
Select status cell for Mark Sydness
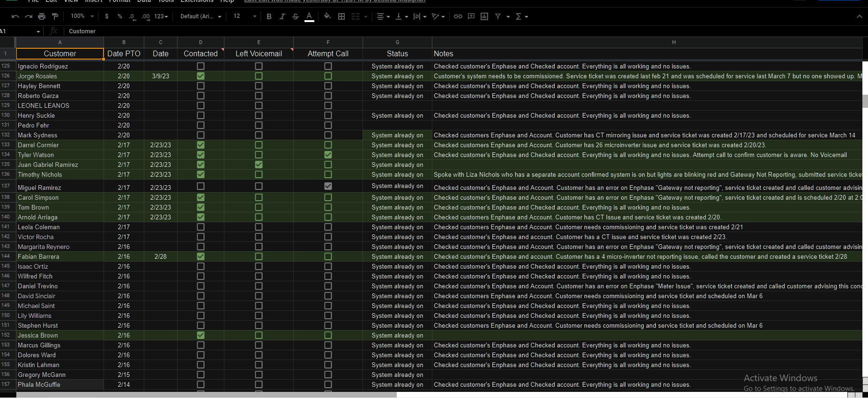397,135
